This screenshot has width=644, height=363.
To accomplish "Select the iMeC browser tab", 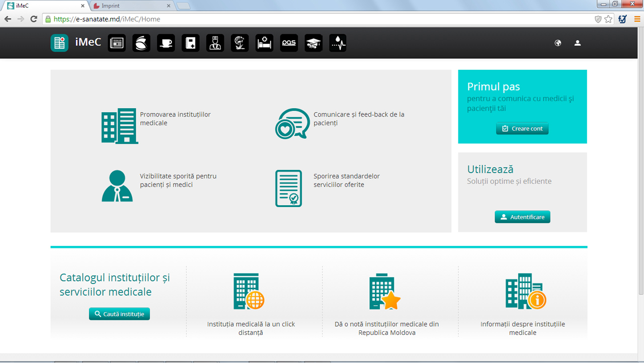I will tap(45, 6).
